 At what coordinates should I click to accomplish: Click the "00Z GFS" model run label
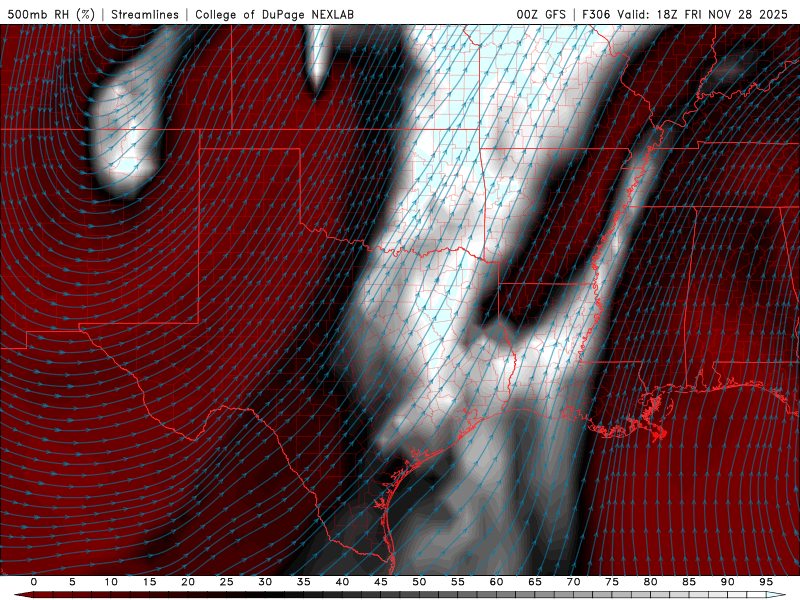coord(541,14)
